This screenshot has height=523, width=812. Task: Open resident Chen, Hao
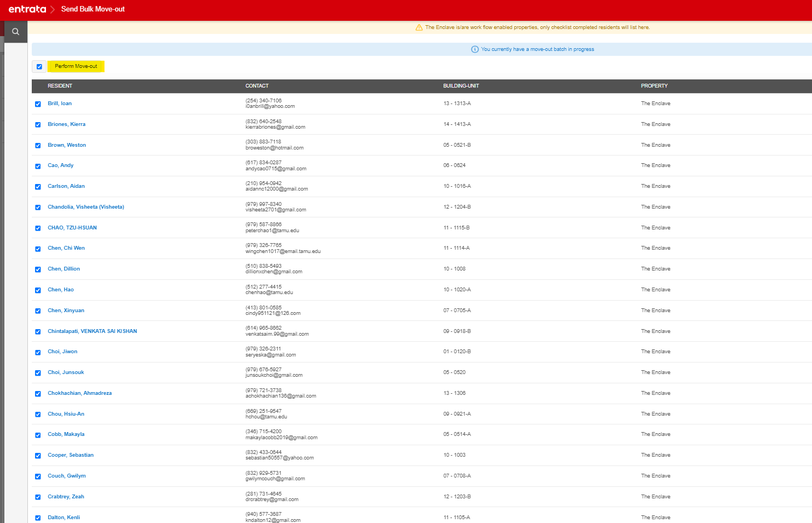[x=61, y=290]
